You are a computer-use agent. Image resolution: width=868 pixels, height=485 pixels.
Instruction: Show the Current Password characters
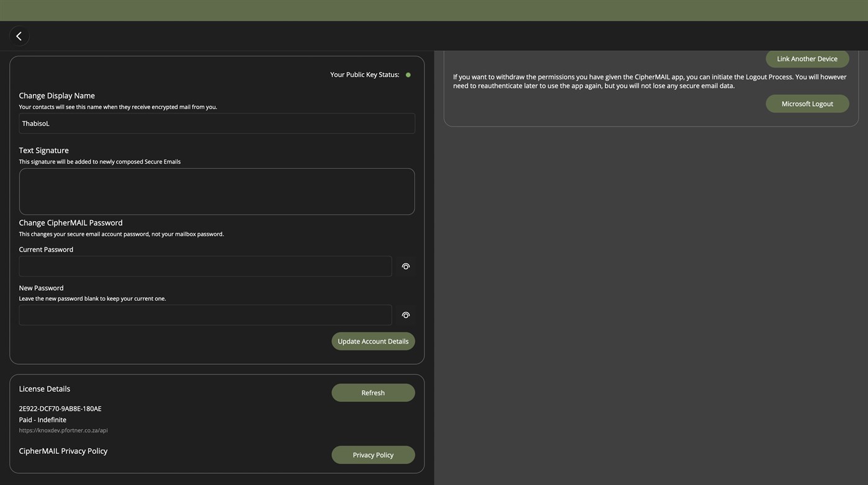coord(406,267)
